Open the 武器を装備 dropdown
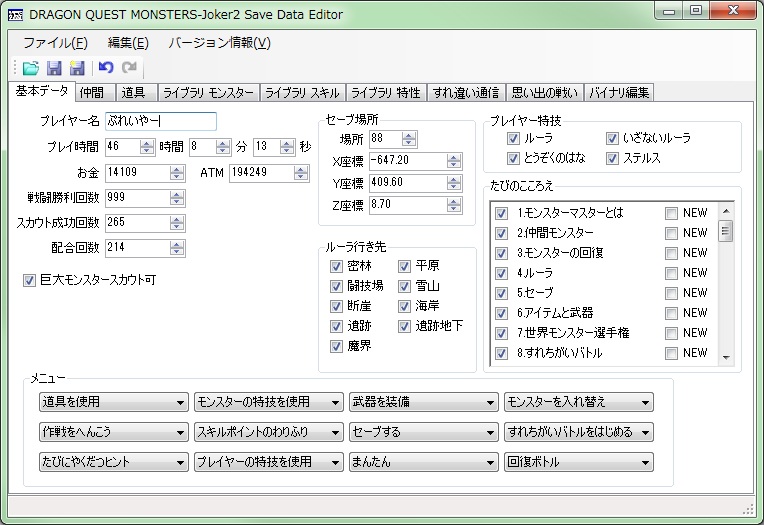The height and width of the screenshot is (525, 764). click(423, 402)
